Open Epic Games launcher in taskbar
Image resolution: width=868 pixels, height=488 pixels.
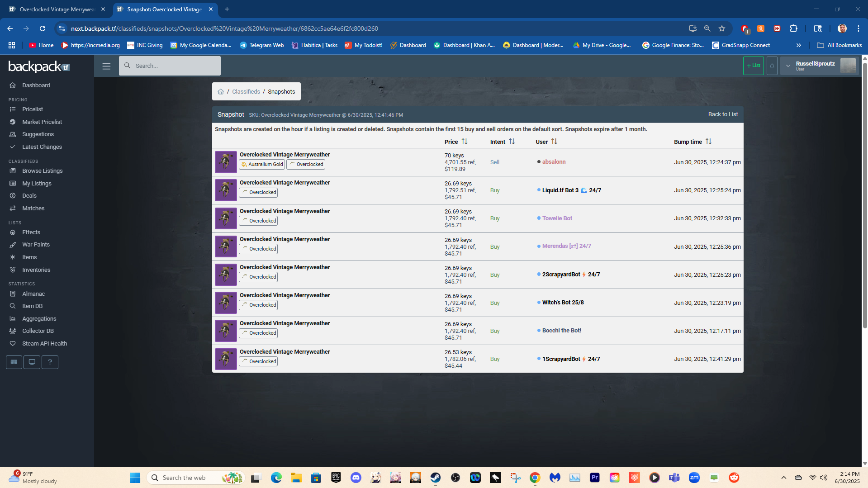pos(336,478)
